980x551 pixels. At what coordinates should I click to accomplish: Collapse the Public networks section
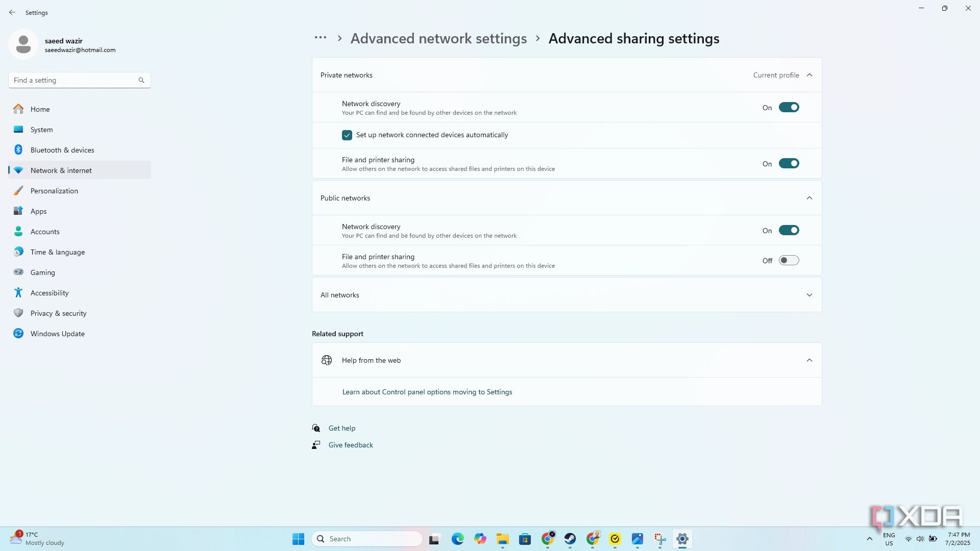[x=809, y=198]
